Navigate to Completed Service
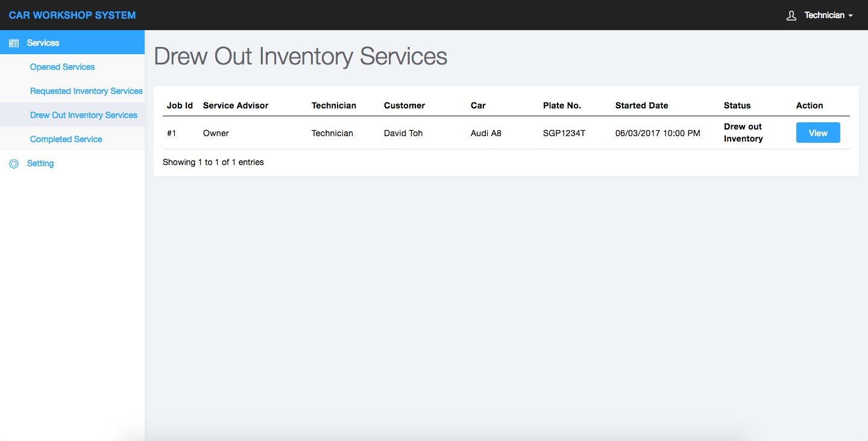This screenshot has width=868, height=441. (x=66, y=139)
